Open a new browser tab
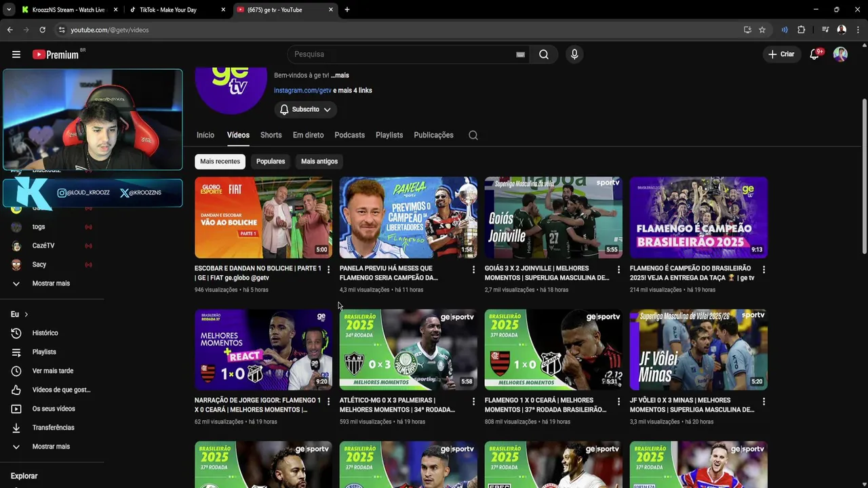This screenshot has width=868, height=488. [x=347, y=9]
